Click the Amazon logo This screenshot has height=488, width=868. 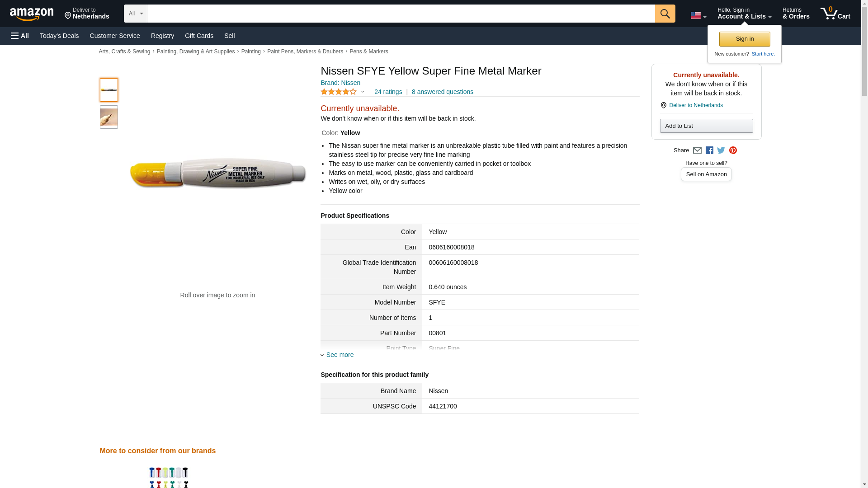[x=32, y=14]
